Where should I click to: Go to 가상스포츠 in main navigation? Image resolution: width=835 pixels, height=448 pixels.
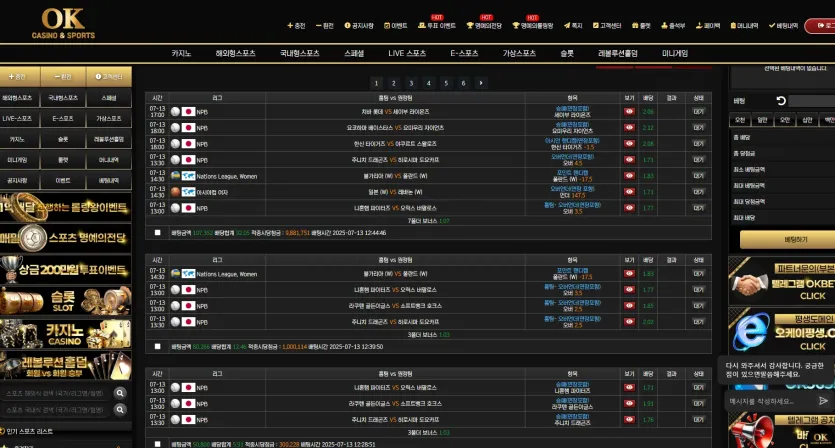pos(519,53)
